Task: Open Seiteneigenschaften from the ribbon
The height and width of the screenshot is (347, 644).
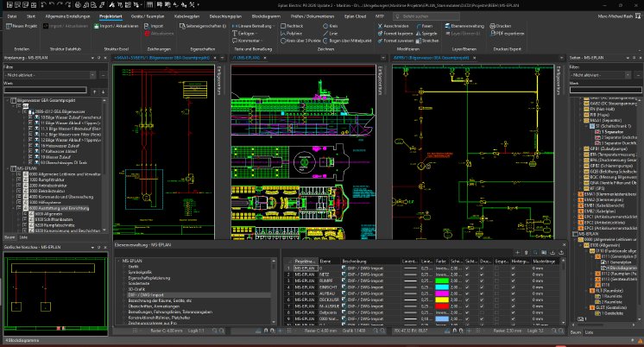Action: tap(203, 26)
